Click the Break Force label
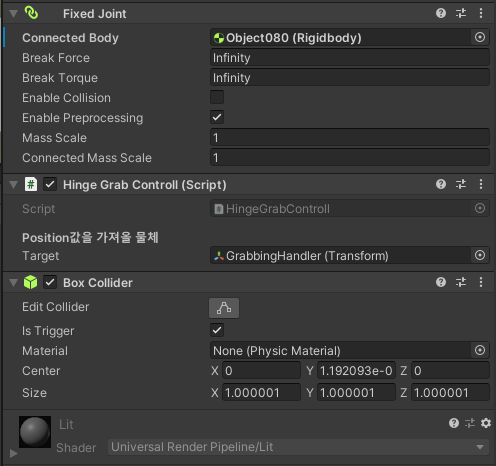The height and width of the screenshot is (466, 496). tap(56, 58)
